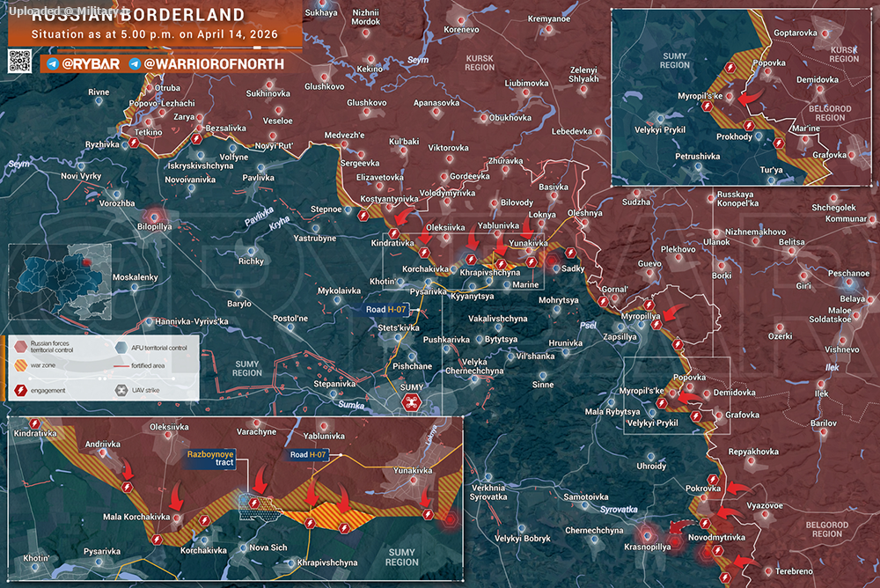Image resolution: width=880 pixels, height=588 pixels.
Task: Click the Vorozhba town label
Action: coord(117,203)
